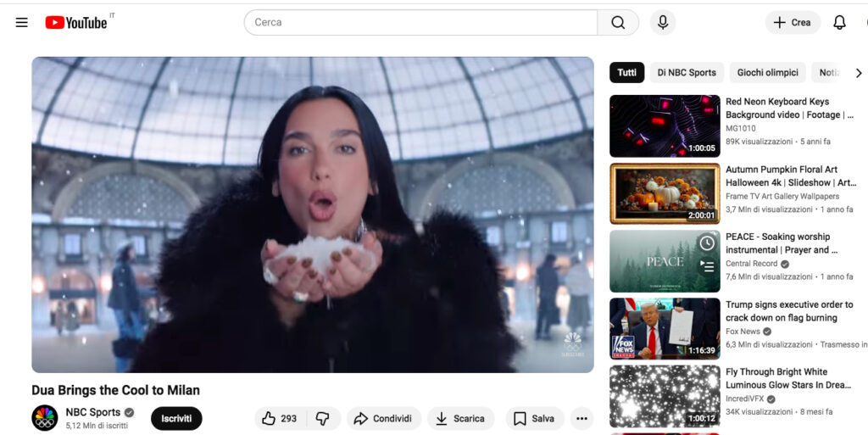This screenshot has width=868, height=435.
Task: Open NBC Sports channel avatar
Action: [x=45, y=418]
